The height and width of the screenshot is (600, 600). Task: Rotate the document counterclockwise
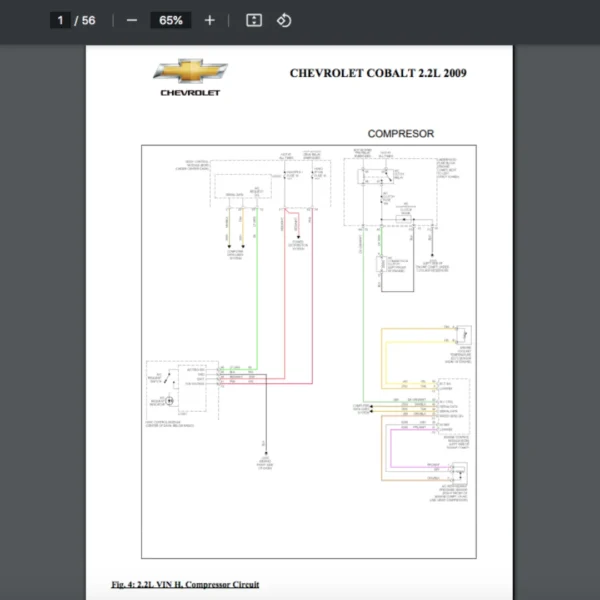coord(284,20)
